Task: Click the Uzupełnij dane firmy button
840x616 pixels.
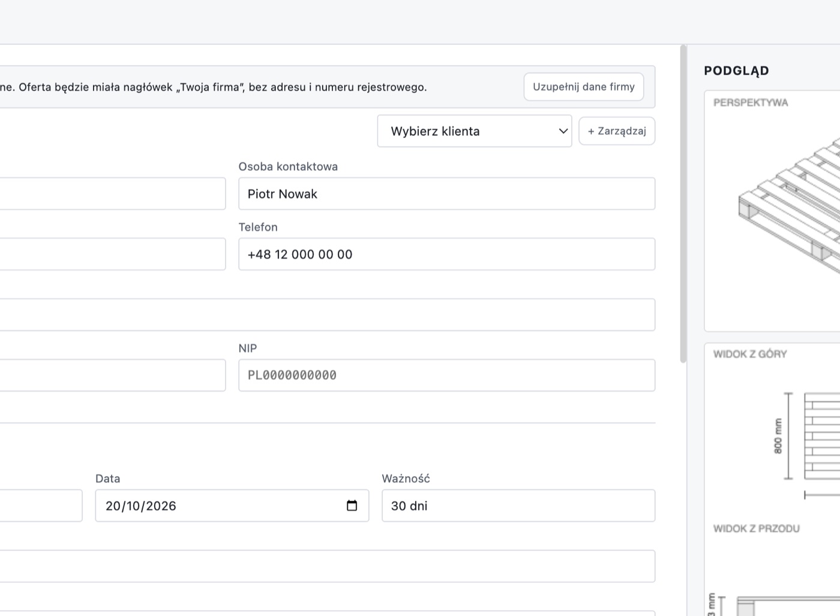Action: tap(584, 87)
